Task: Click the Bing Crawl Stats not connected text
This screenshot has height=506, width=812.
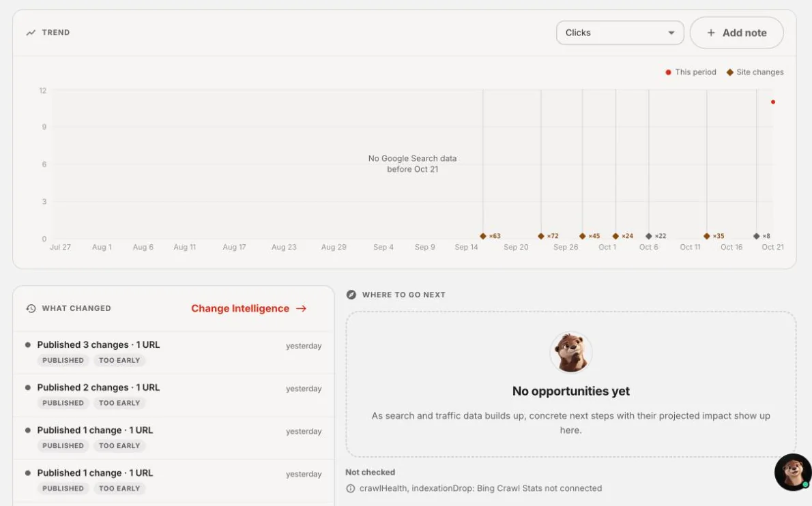Action: point(539,488)
